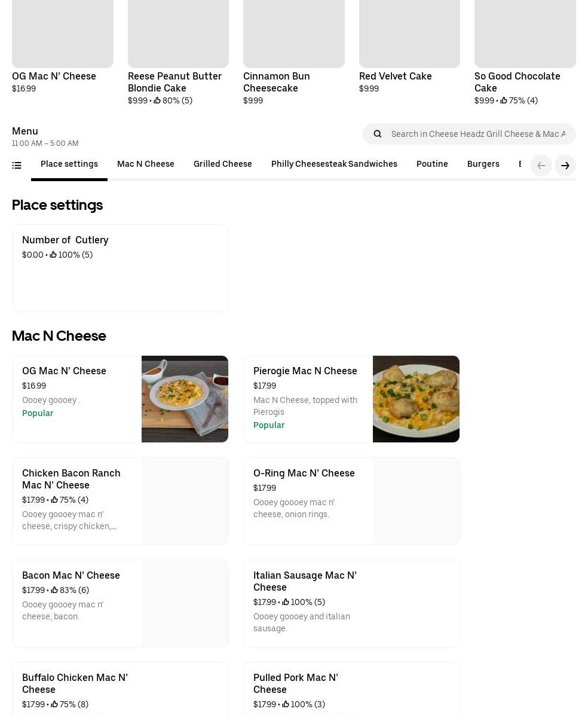Open the OG Mac N' Cheese photo
This screenshot has height=715, width=588.
point(185,399)
